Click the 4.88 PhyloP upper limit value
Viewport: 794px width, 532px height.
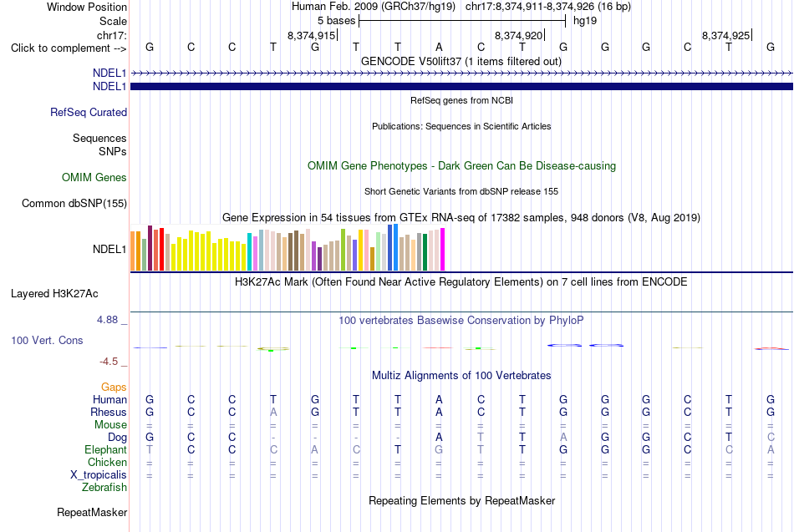(x=107, y=320)
